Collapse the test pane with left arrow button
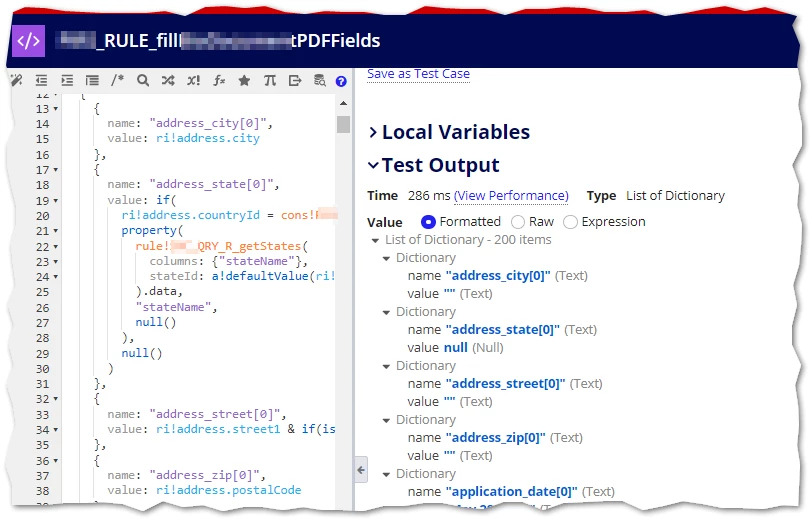Screen dimensions: 812x521 click(361, 470)
